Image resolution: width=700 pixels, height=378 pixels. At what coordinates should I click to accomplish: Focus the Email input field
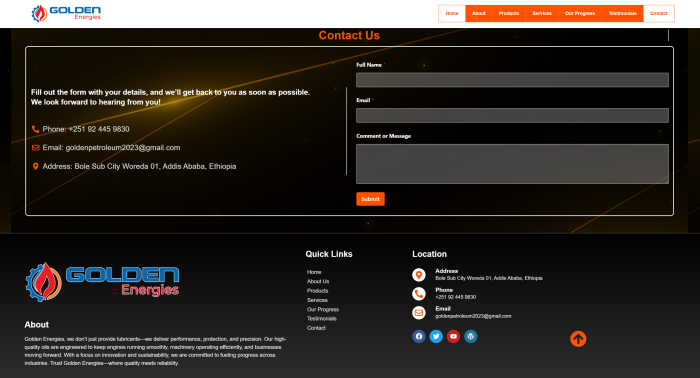point(512,115)
